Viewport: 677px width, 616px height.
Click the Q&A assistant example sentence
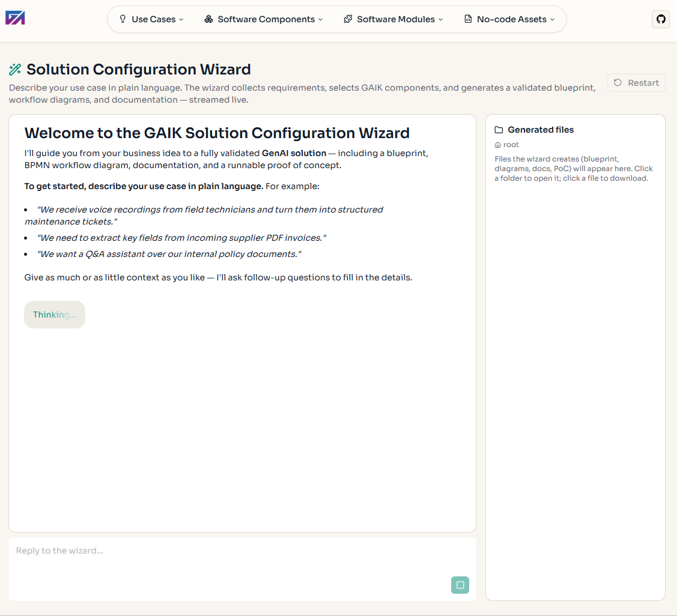pos(169,254)
